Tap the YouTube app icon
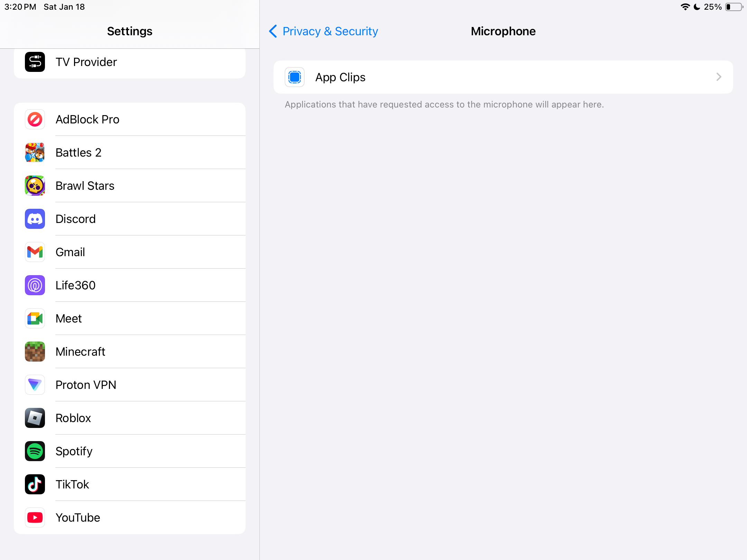The image size is (747, 560). (35, 517)
